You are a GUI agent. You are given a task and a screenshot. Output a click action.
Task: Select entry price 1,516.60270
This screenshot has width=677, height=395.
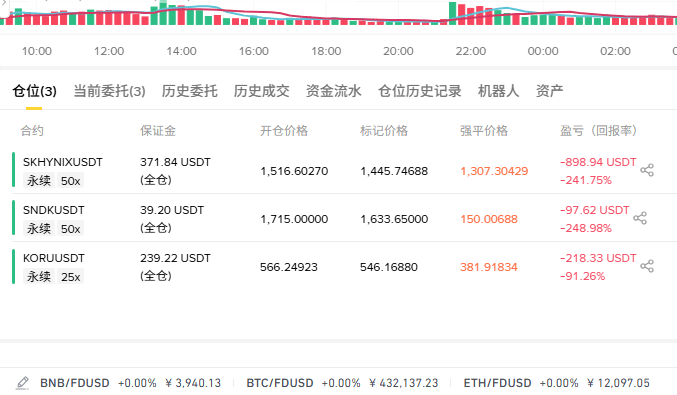(x=294, y=171)
